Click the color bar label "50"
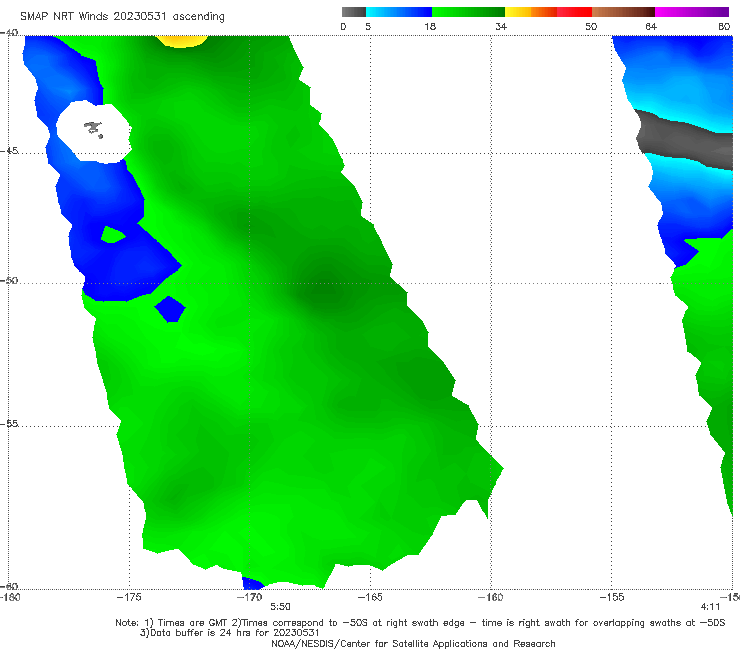The image size is (740, 650). point(591,26)
